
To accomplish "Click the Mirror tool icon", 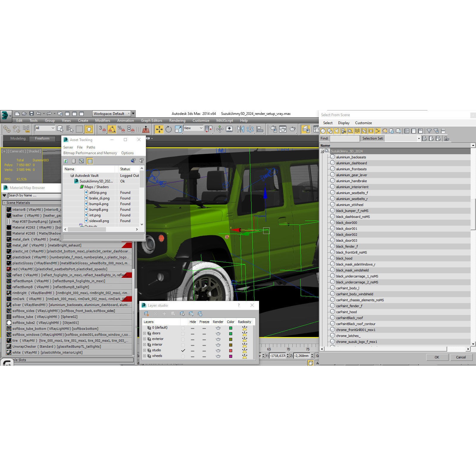I will coord(241,129).
